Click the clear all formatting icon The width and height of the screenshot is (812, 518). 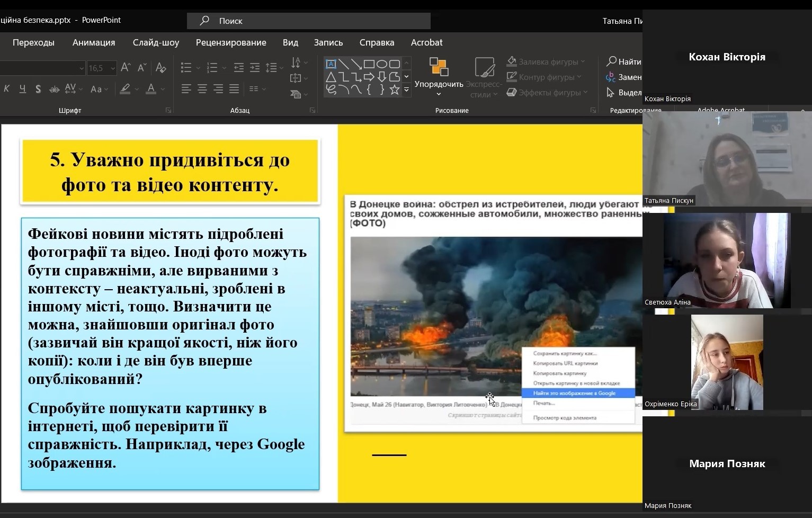[160, 68]
